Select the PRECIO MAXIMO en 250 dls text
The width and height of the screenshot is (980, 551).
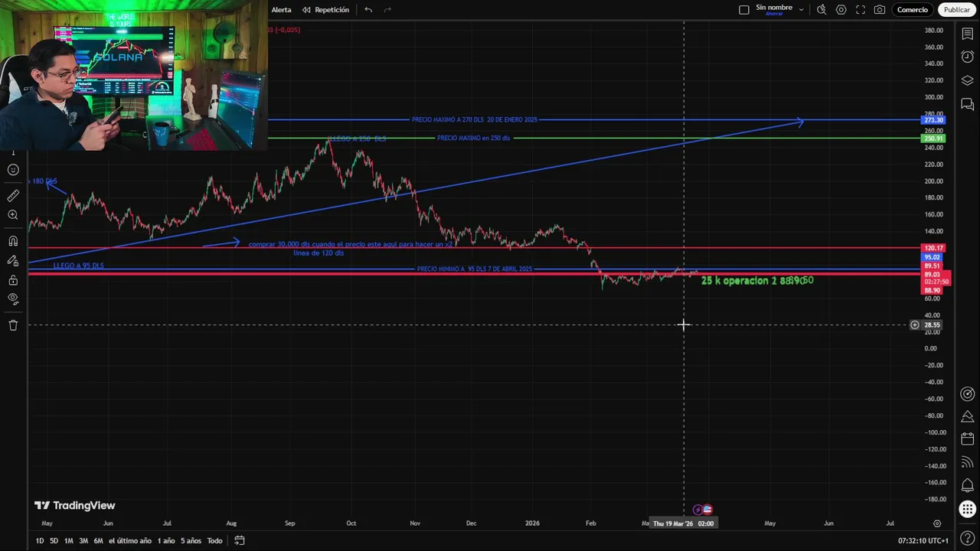[473, 139]
